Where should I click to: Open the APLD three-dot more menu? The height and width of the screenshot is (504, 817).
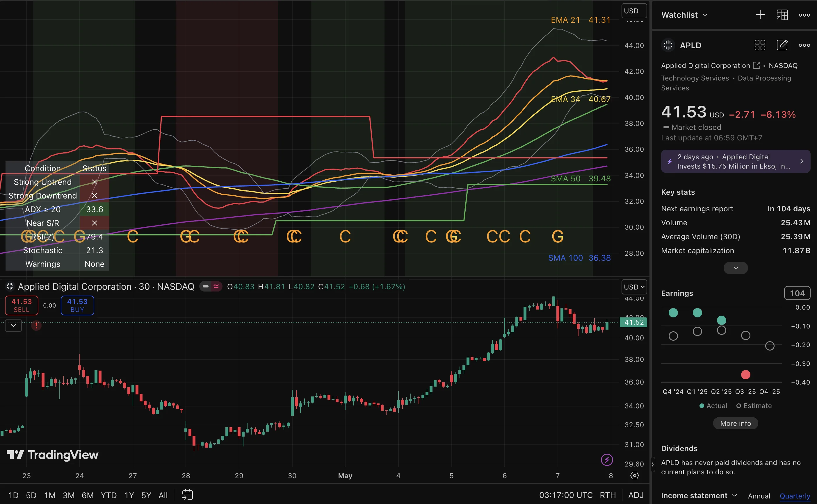tap(804, 45)
